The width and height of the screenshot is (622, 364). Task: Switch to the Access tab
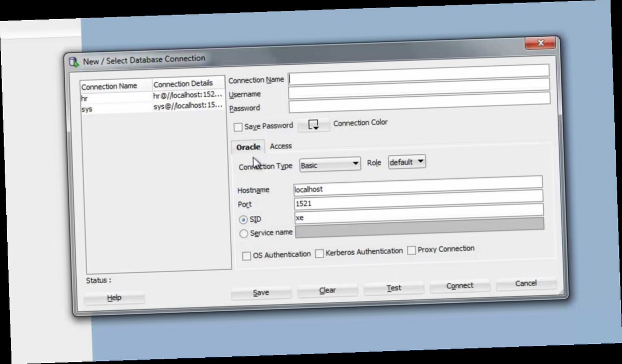(x=281, y=147)
